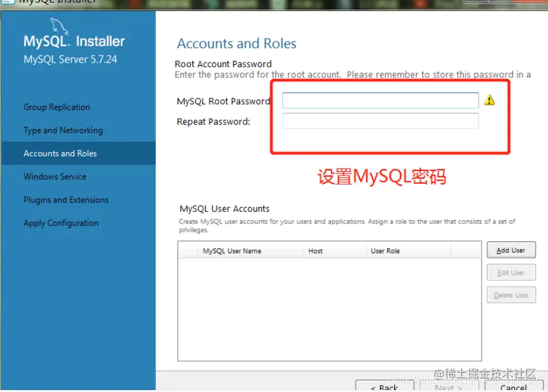The height and width of the screenshot is (392, 548).
Task: Click the Accounts and Roles page heading
Action: (236, 43)
